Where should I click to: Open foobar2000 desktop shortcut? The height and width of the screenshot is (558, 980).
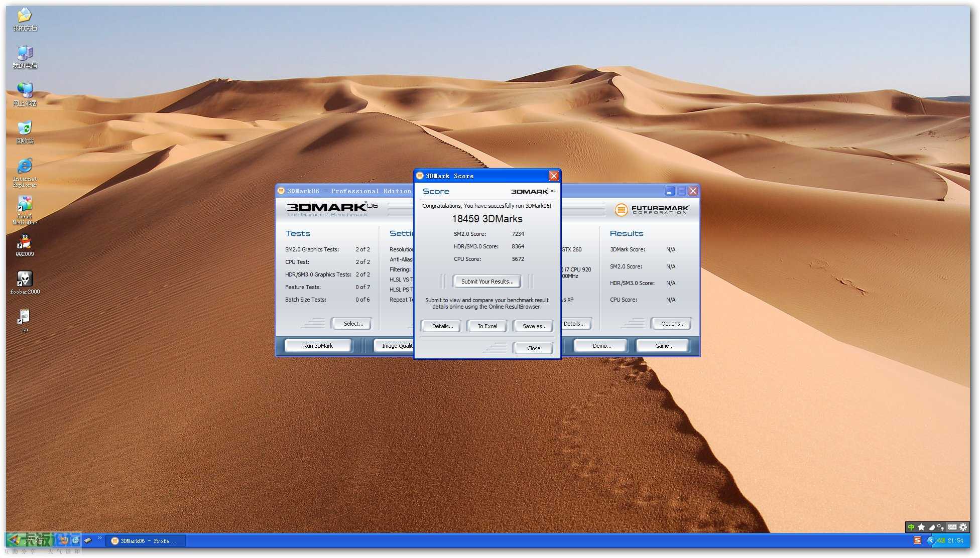[25, 283]
